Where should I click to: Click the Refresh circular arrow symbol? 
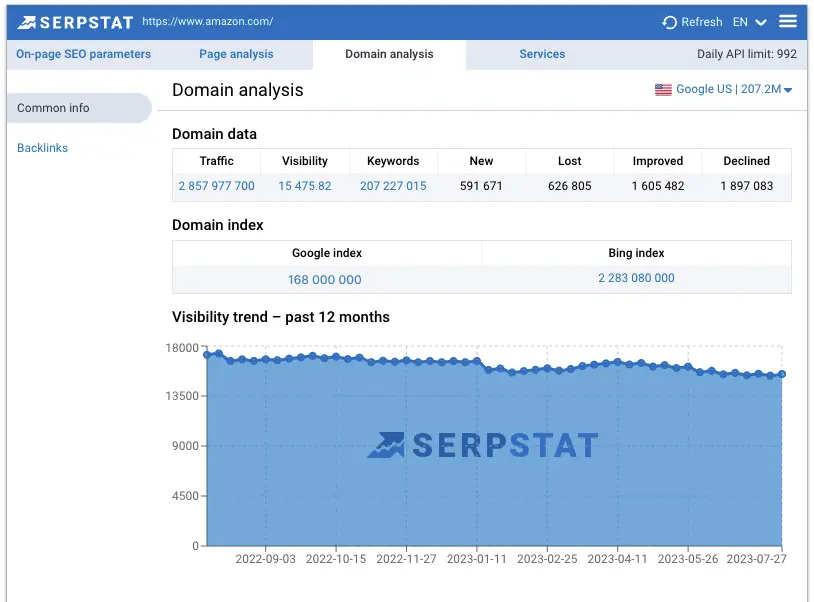pyautogui.click(x=668, y=21)
